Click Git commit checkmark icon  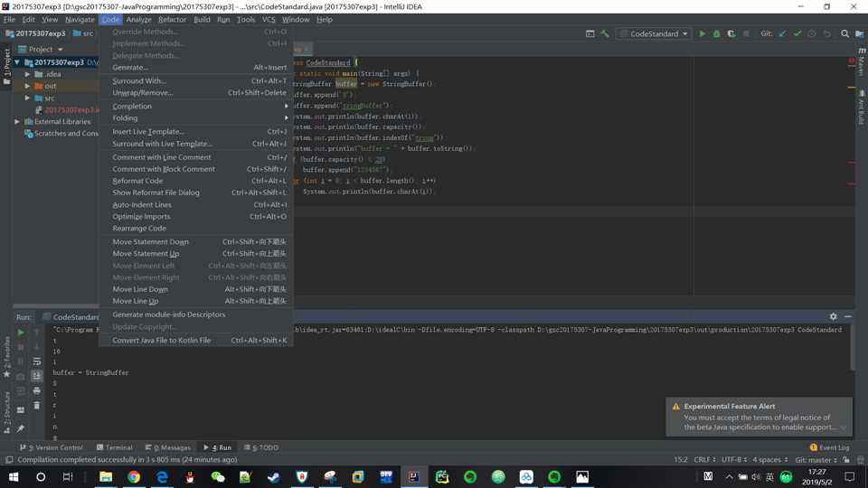(797, 33)
